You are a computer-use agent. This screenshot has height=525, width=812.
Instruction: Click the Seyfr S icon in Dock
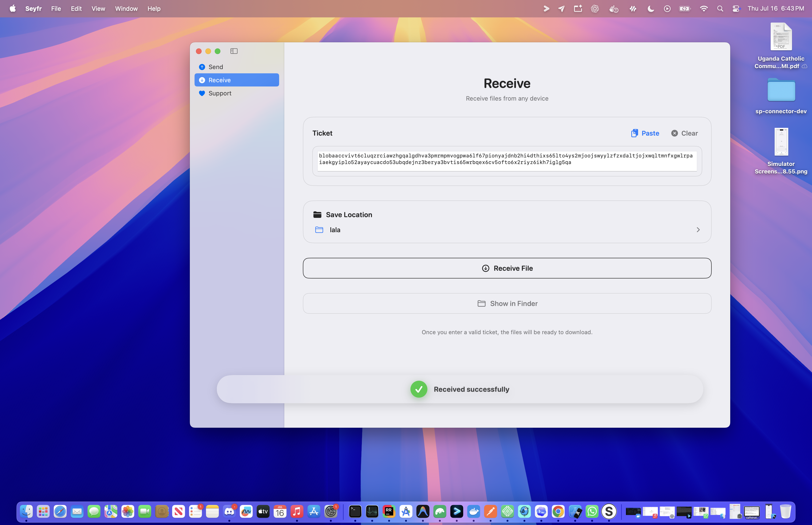[609, 511]
